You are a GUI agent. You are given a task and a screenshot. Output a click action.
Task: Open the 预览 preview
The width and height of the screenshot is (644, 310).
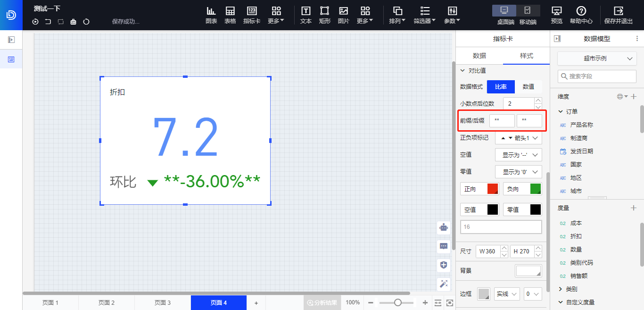(x=557, y=15)
